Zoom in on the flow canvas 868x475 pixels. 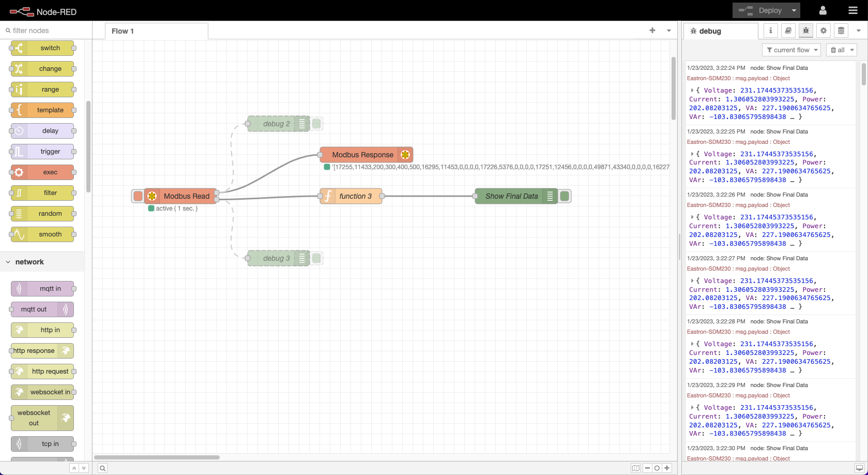tap(666, 468)
